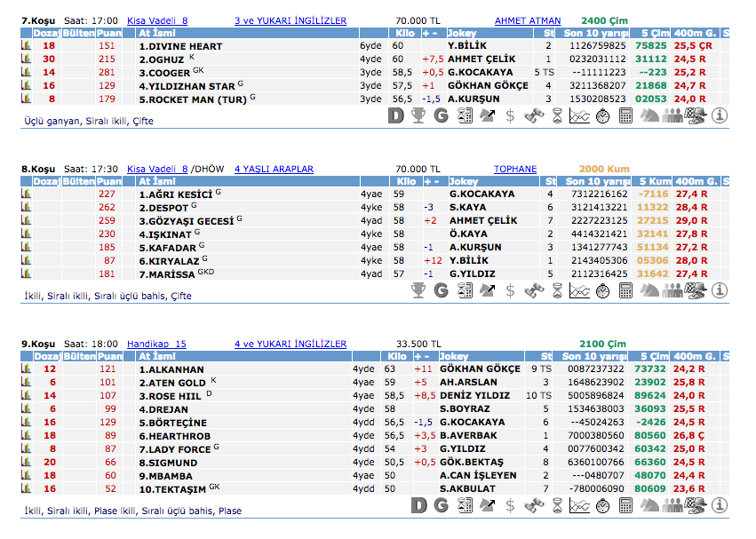Click the binoculars icon under race 8

pos(534,290)
